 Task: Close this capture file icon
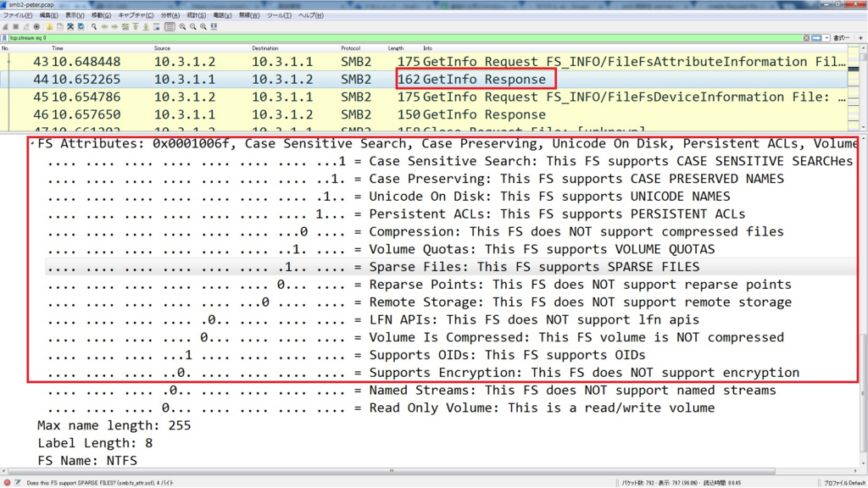70,26
